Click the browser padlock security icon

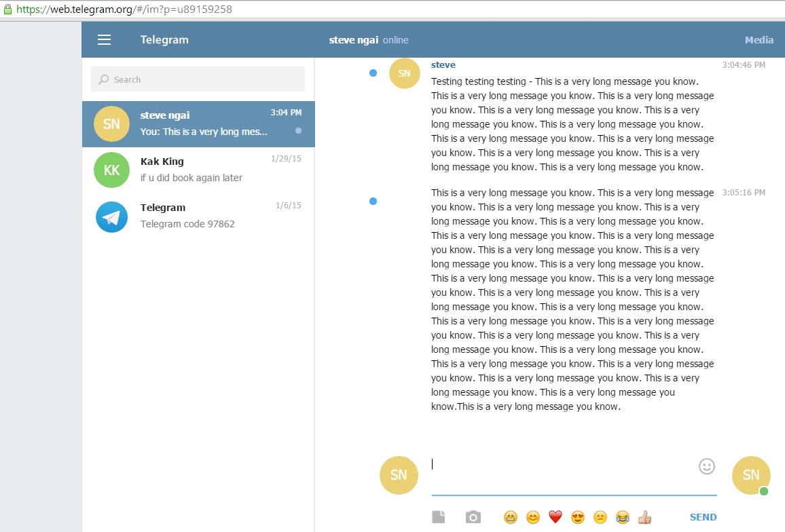click(x=7, y=9)
